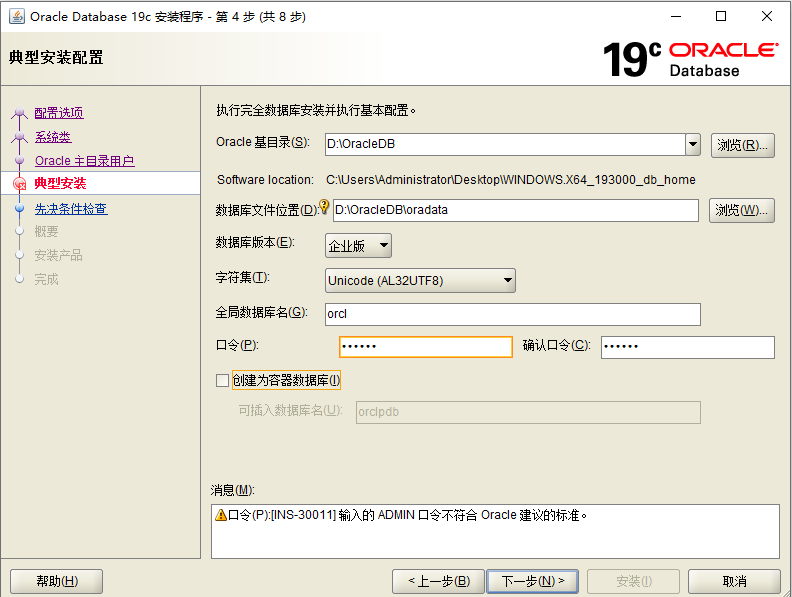Click the 数据库文件位置 input field
The image size is (792, 597).
point(516,210)
